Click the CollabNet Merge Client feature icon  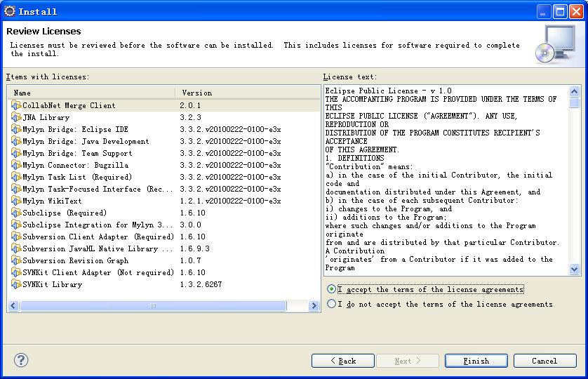[15, 105]
